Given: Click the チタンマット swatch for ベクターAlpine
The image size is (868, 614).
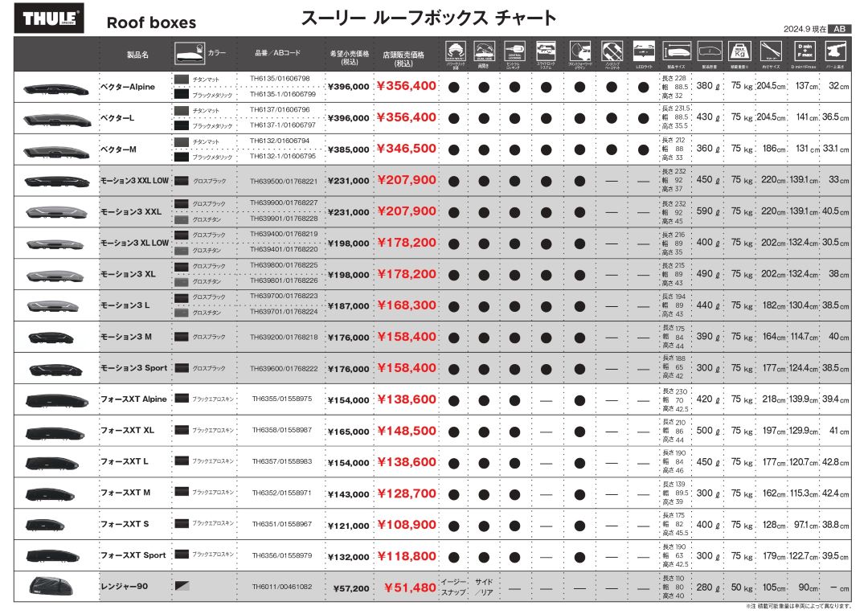Looking at the screenshot, I should click(x=182, y=79).
